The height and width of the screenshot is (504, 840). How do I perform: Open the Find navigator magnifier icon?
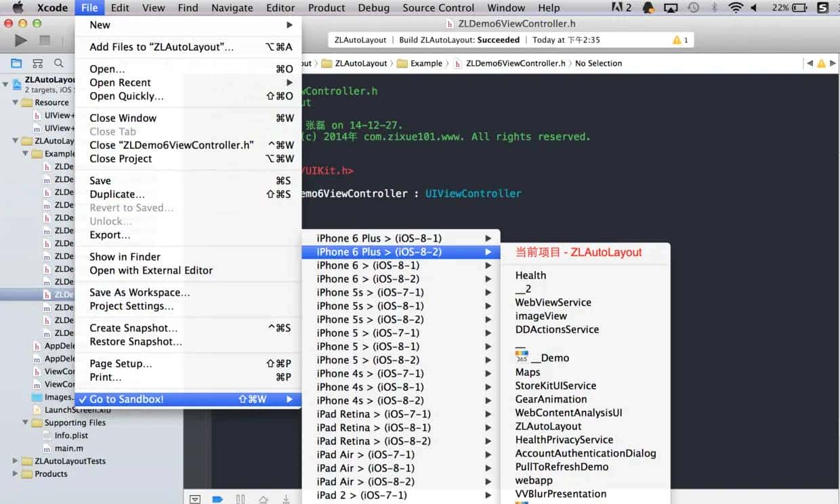click(59, 63)
